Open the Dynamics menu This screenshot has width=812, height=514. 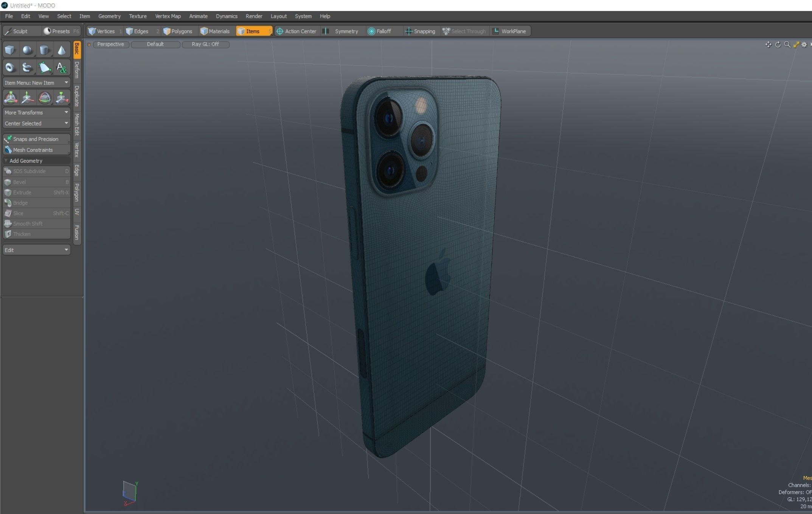pyautogui.click(x=227, y=16)
